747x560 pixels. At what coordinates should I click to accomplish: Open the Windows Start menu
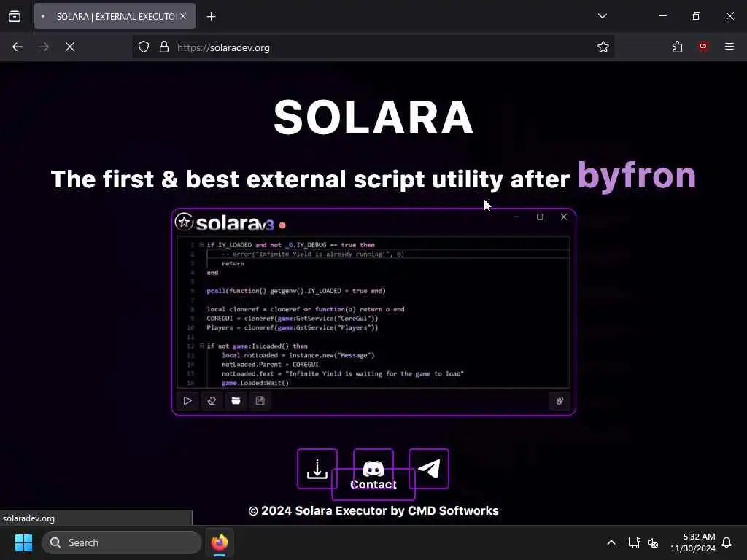[x=23, y=542]
